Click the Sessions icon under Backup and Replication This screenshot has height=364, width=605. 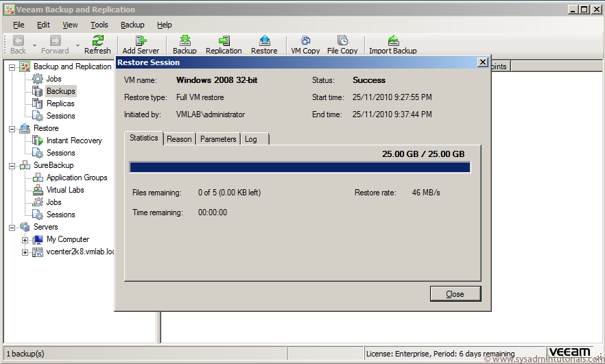tap(38, 116)
